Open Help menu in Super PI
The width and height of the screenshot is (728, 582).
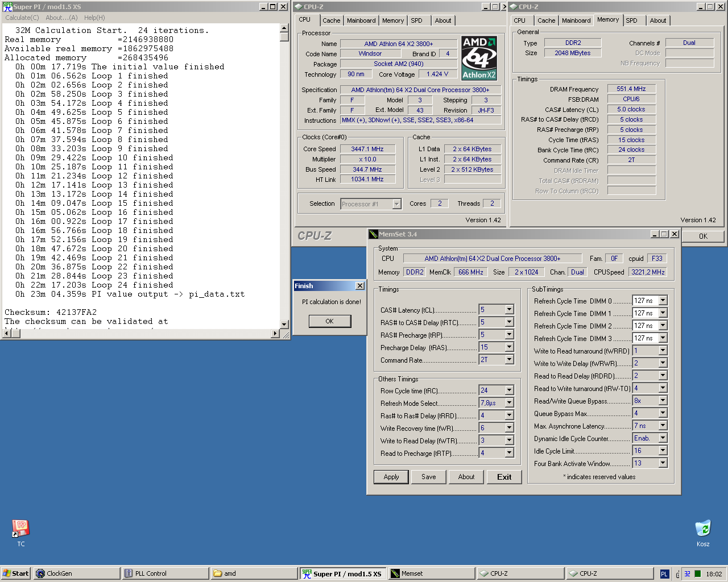point(94,18)
